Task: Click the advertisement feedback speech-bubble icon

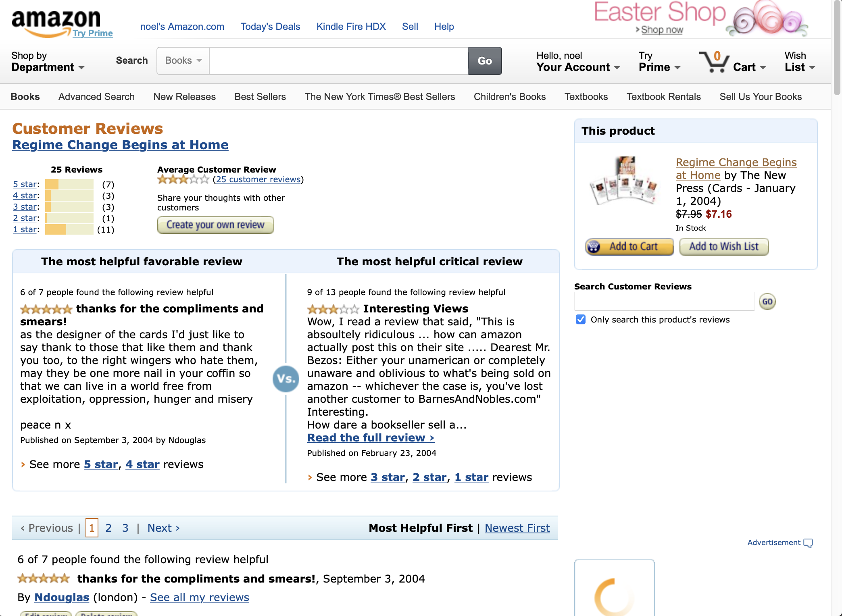Action: coord(808,543)
